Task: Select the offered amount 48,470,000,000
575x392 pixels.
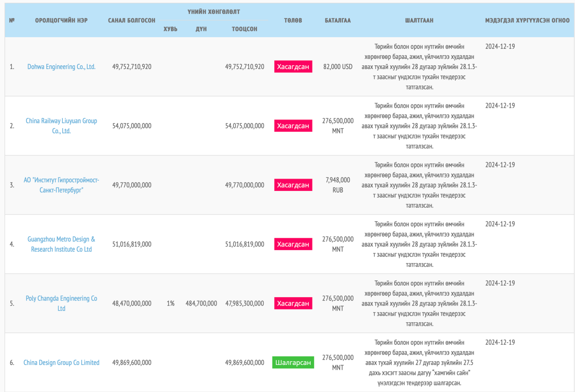Action: [132, 303]
